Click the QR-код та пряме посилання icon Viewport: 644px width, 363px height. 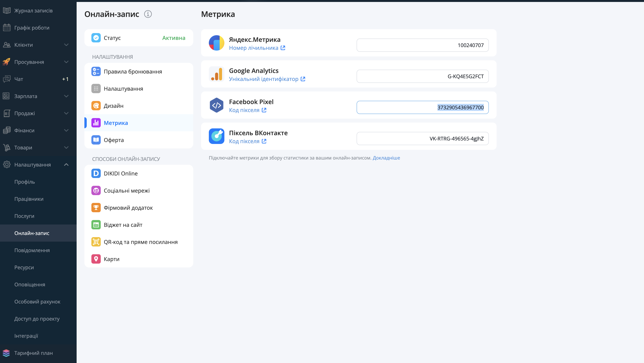[96, 242]
